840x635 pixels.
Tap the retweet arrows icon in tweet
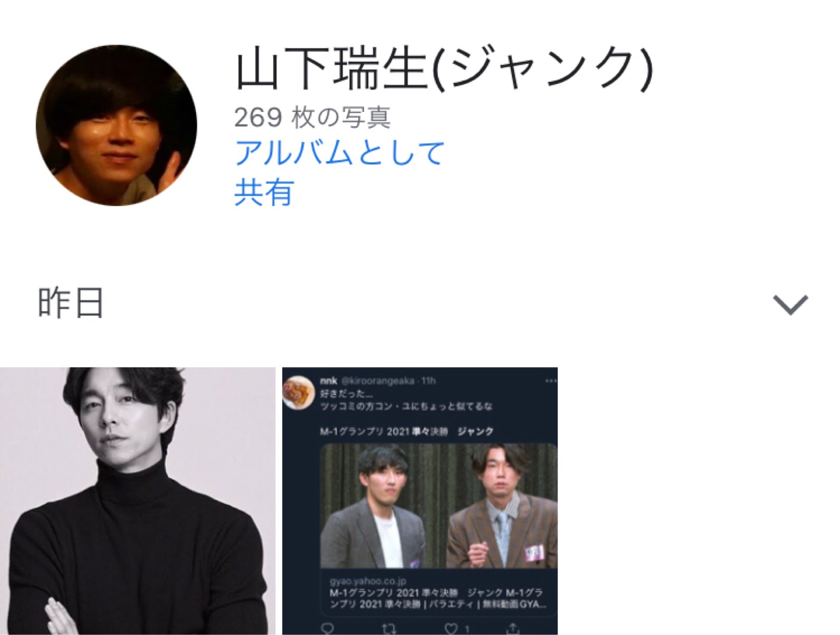point(389,629)
